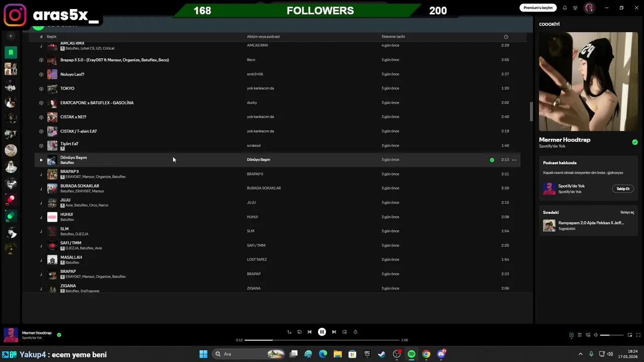Open the mini player icon
This screenshot has height=362, width=644.
click(630, 335)
